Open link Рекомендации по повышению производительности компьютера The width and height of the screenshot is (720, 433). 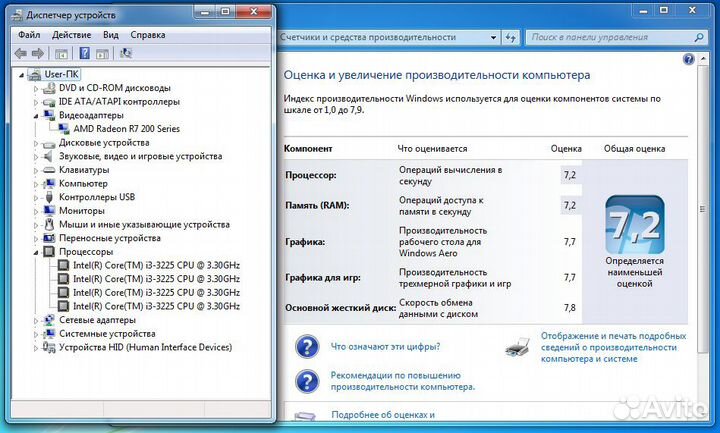(403, 381)
